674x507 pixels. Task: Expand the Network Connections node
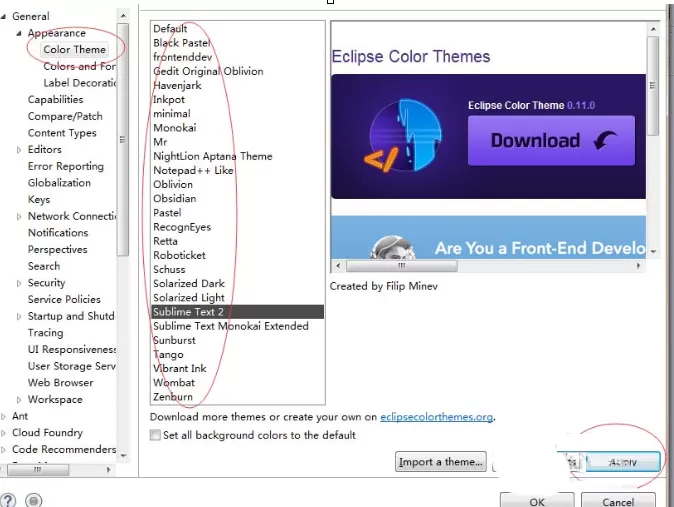tap(18, 216)
